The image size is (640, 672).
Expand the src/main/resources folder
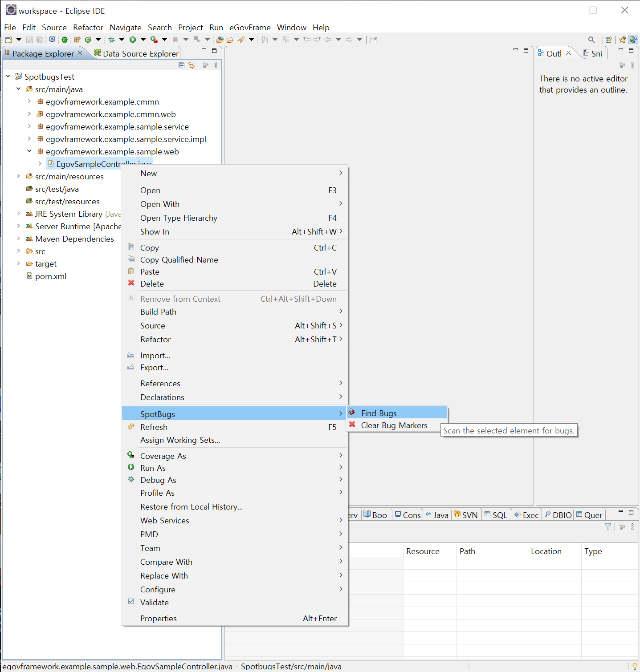click(19, 177)
